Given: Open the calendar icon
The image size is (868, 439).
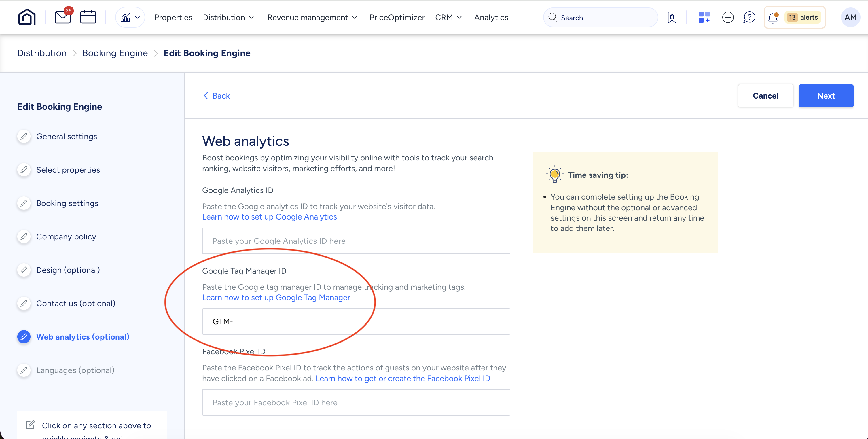Looking at the screenshot, I should click(88, 17).
